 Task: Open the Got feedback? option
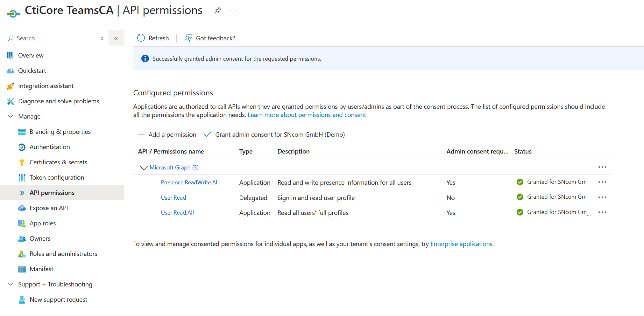(x=210, y=38)
